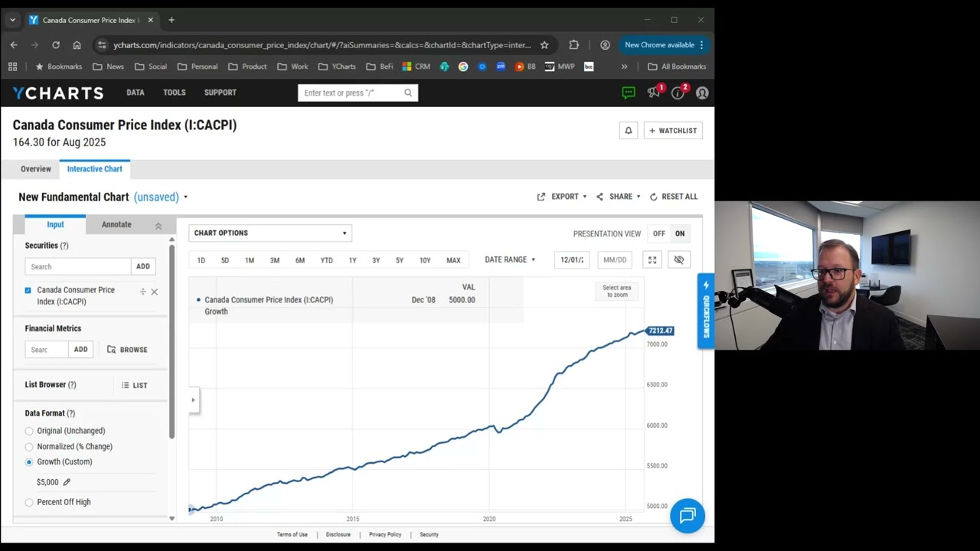Open the Quickflows lightning tab
The image size is (980, 551).
[x=706, y=311]
